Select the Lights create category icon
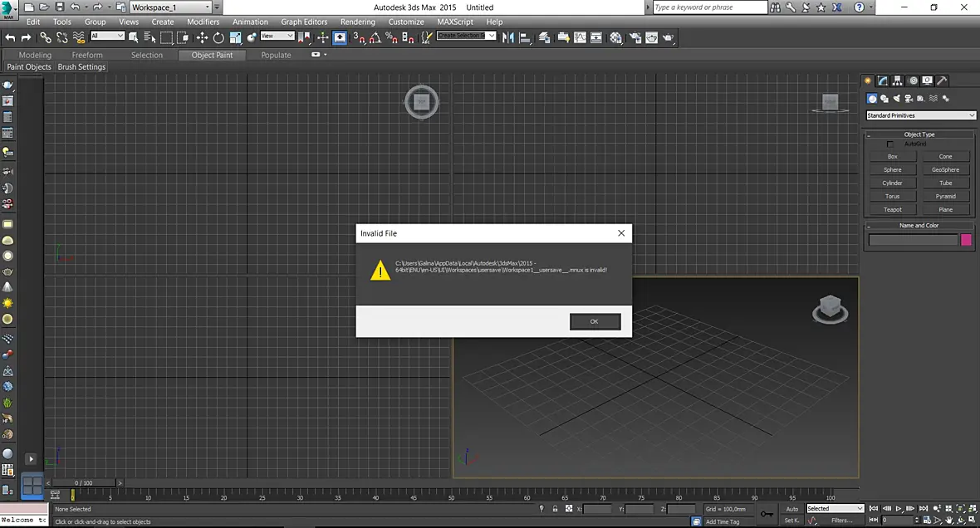This screenshot has height=528, width=980. tap(897, 99)
